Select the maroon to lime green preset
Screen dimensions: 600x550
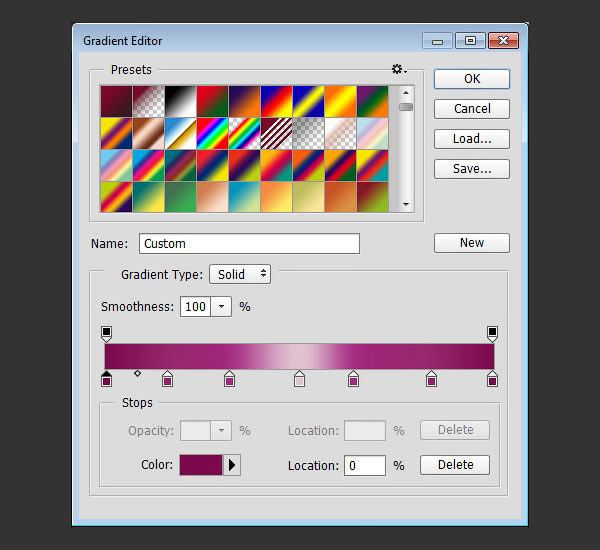point(372,197)
